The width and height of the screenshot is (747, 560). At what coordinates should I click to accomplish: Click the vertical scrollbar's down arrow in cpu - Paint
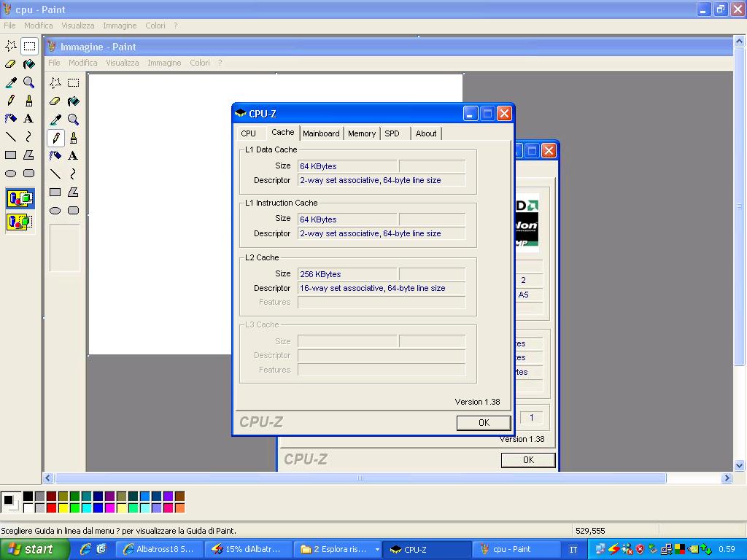739,465
